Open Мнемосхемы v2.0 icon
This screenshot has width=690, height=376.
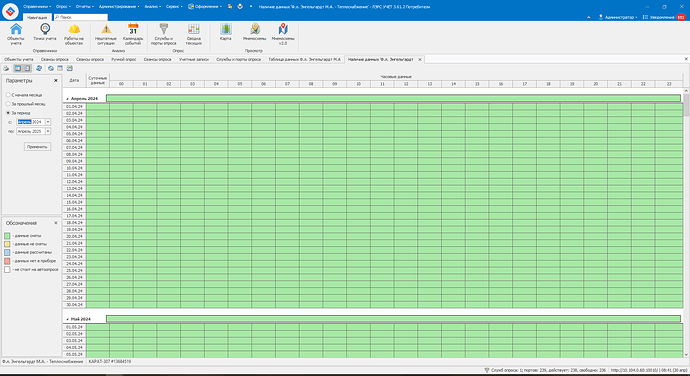coord(283,34)
